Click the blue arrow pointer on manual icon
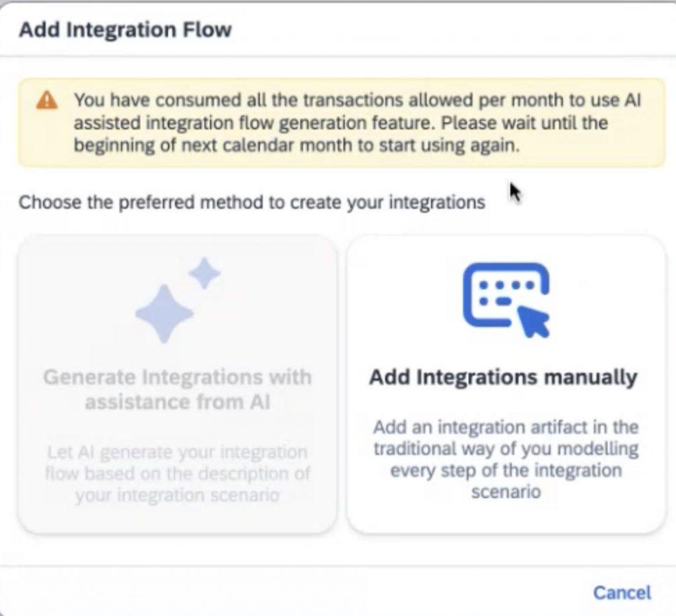Viewport: 676px width, 616px height. coord(533,321)
